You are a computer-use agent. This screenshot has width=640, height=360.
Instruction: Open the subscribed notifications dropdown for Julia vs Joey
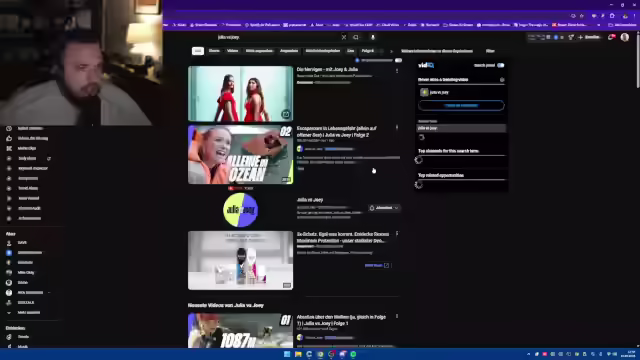click(384, 208)
